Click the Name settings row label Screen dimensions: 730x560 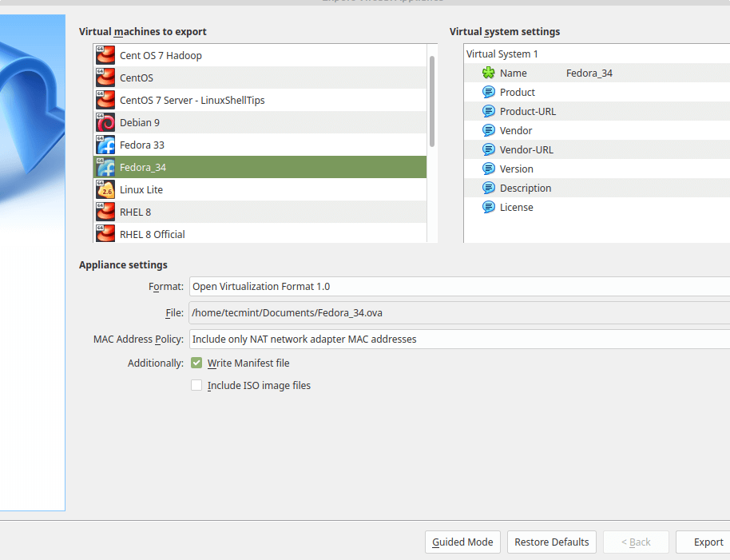click(x=513, y=73)
